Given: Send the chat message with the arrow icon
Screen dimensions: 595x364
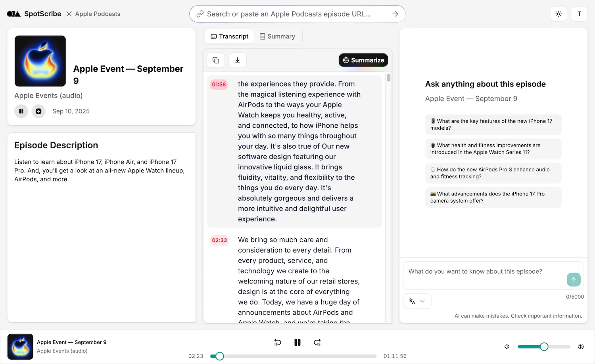Looking at the screenshot, I should 574,280.
